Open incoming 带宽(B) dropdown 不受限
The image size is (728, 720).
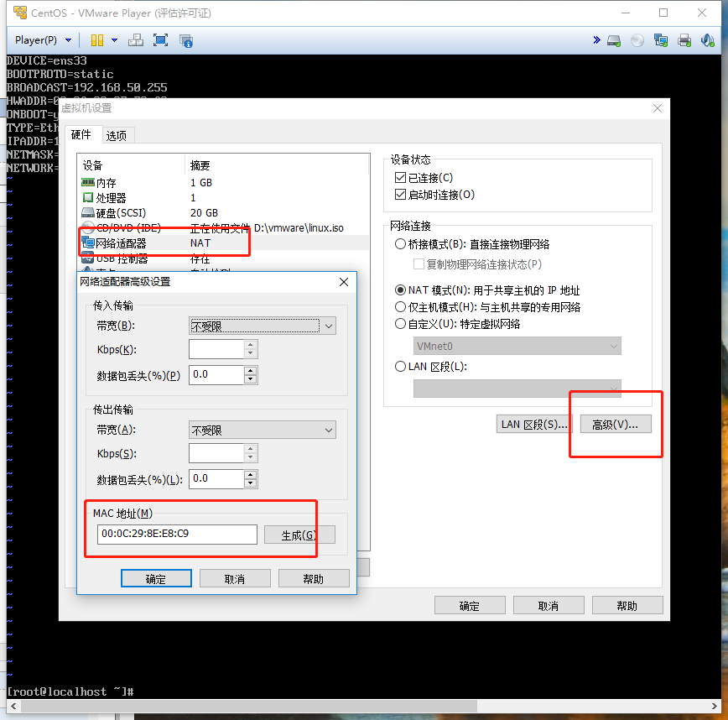263,326
